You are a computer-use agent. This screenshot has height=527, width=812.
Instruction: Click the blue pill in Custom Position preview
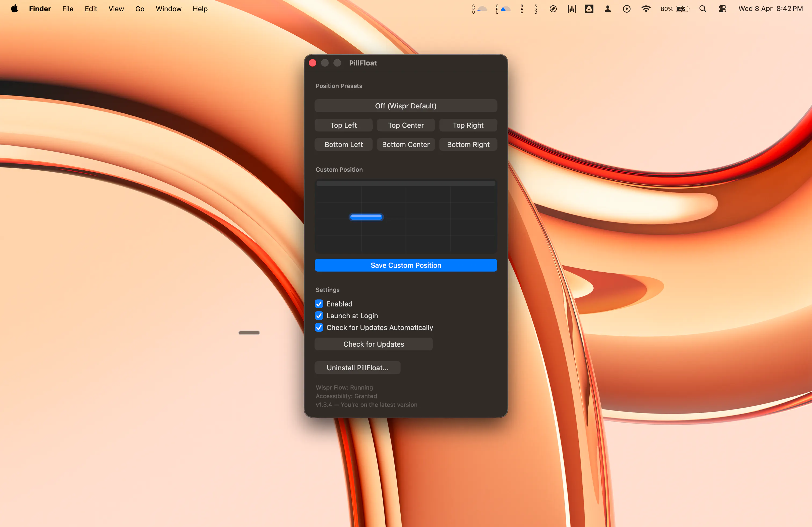[x=366, y=217]
